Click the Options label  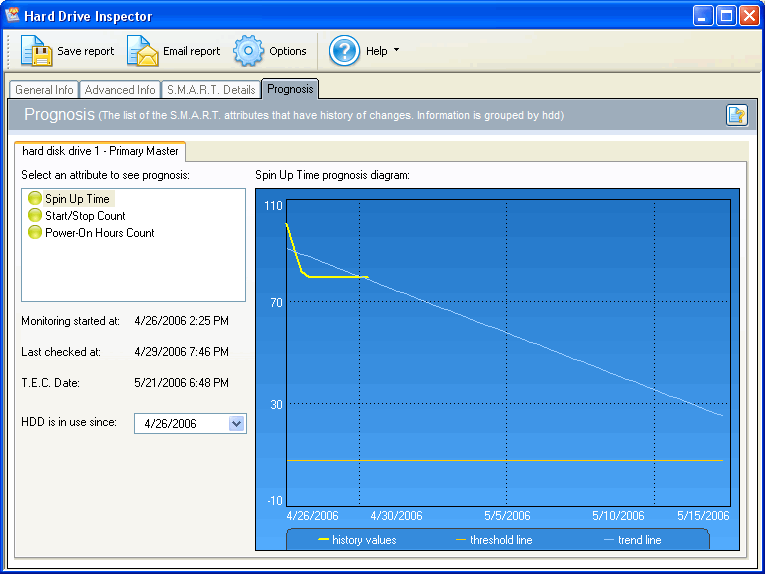click(288, 51)
